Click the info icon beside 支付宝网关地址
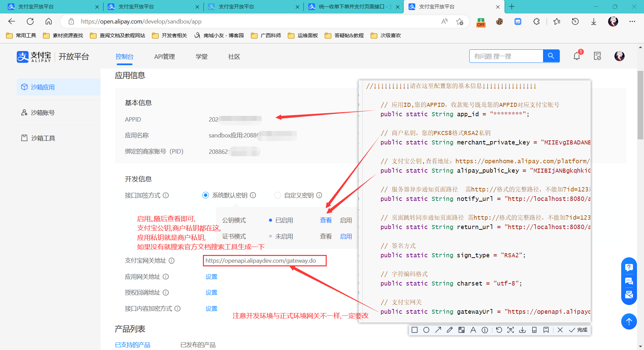This screenshot has height=350, width=644. coord(171,261)
